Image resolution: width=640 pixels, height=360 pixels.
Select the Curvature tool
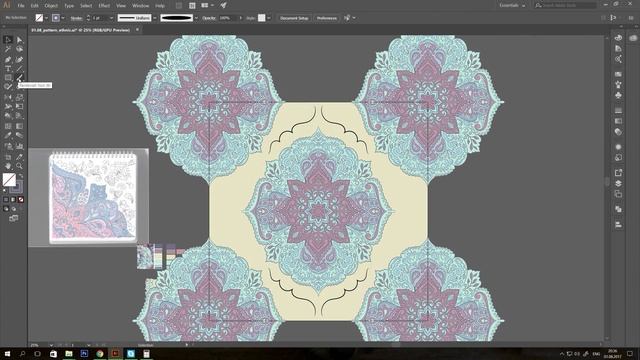19,59
